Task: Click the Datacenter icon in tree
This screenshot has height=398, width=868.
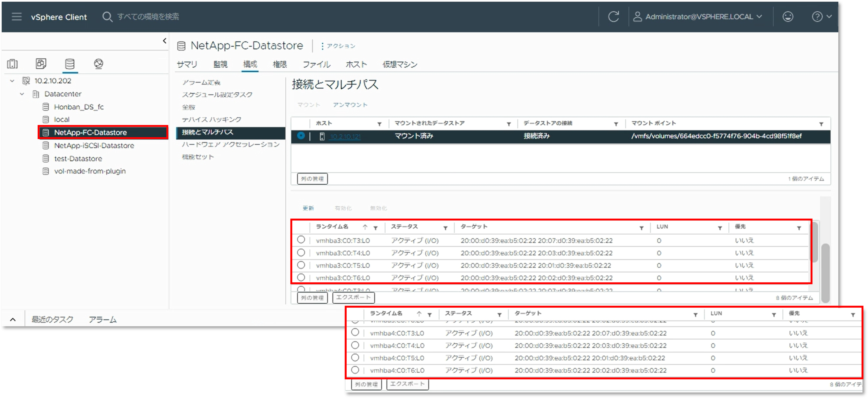Action: click(x=36, y=94)
